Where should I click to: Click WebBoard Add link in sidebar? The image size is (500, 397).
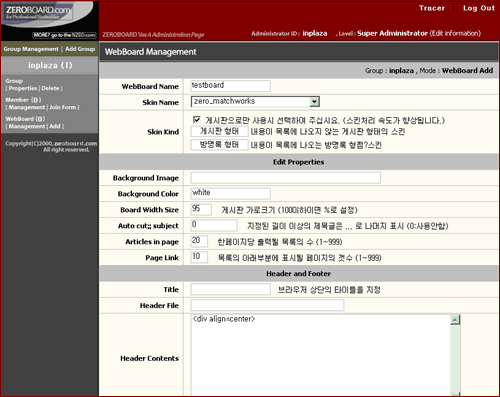55,126
